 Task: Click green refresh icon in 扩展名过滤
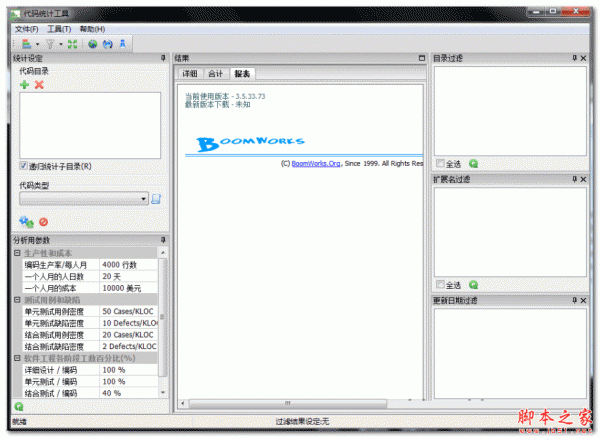[474, 285]
